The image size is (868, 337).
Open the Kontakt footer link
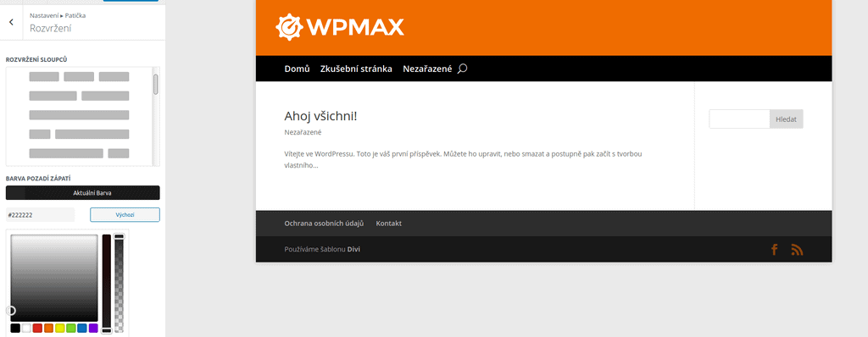click(x=388, y=224)
